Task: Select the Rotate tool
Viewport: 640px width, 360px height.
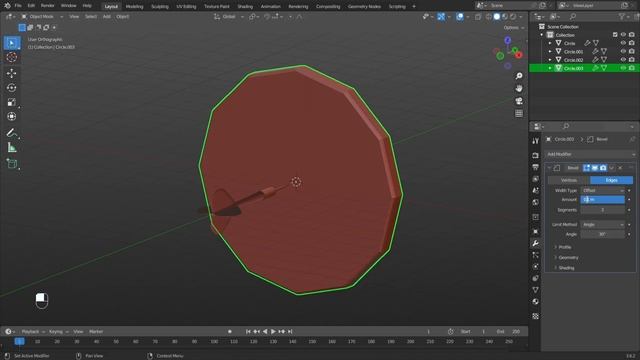Action: click(x=12, y=88)
